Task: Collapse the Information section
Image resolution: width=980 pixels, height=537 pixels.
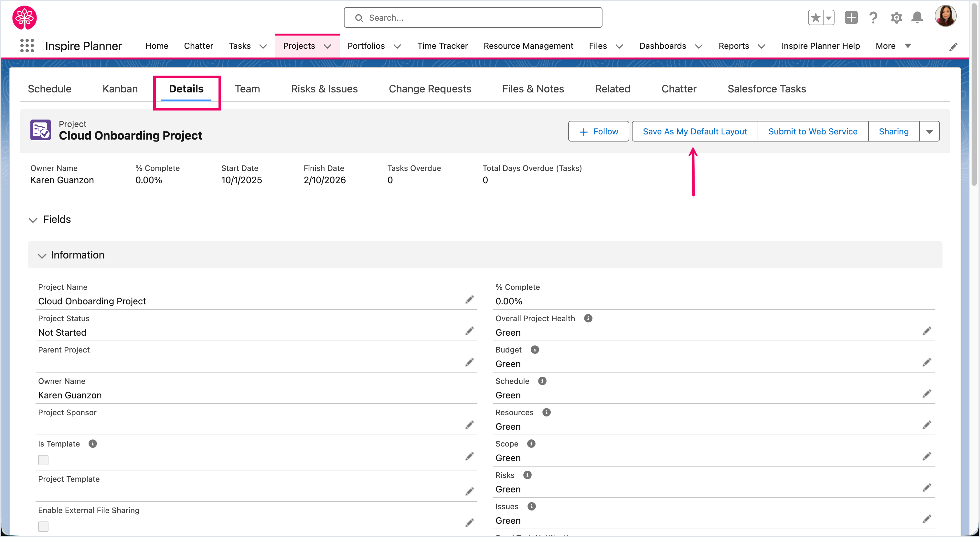Action: [x=42, y=255]
